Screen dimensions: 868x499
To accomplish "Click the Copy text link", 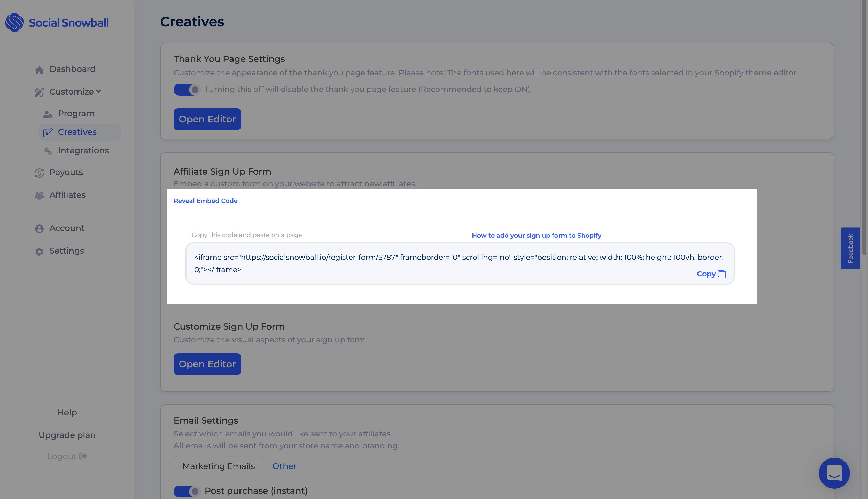I will [706, 274].
